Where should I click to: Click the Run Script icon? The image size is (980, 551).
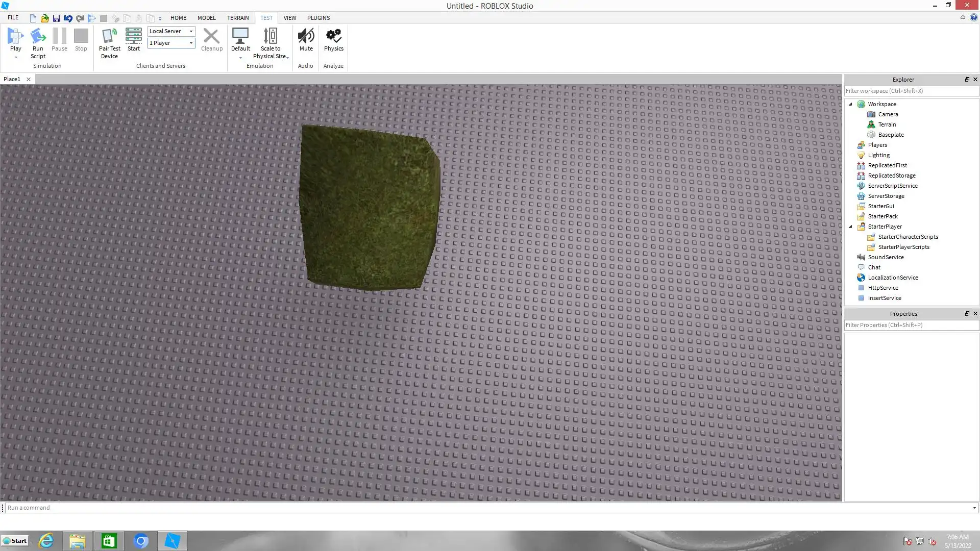[38, 37]
